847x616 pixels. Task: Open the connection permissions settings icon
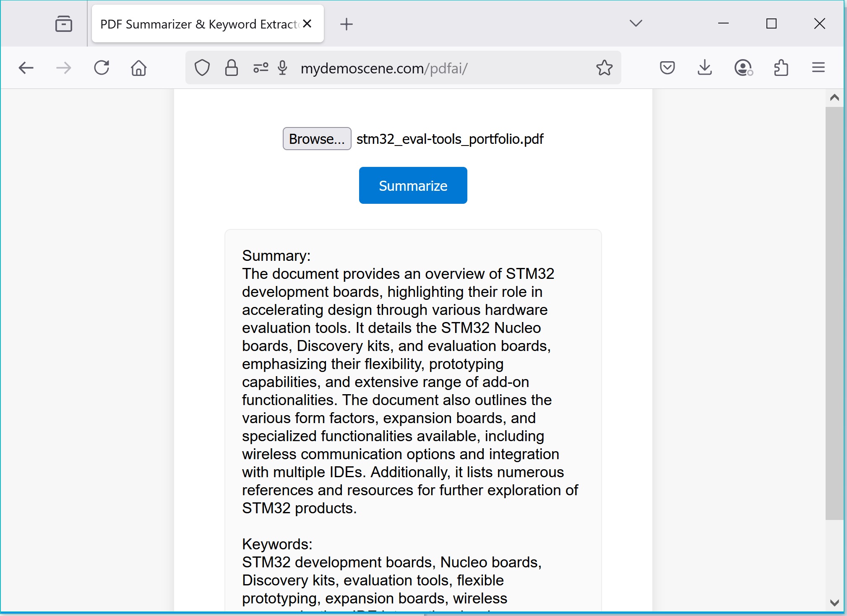coord(261,68)
